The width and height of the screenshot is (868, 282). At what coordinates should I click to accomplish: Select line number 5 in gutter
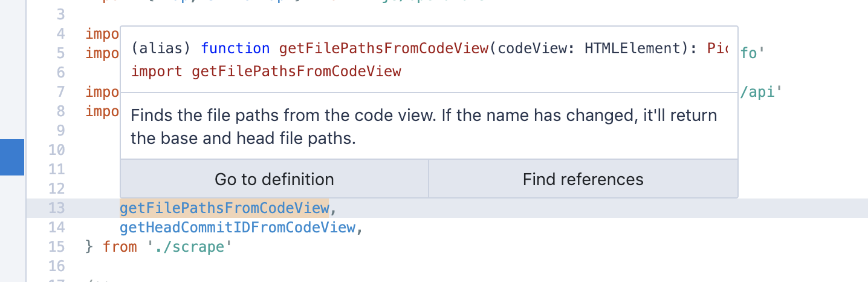(x=60, y=53)
